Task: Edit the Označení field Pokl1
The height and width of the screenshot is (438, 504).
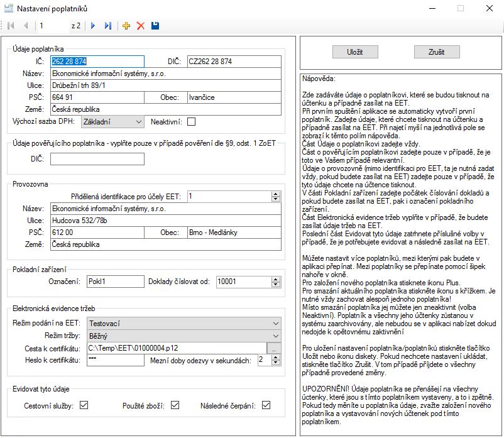Action: click(x=116, y=282)
